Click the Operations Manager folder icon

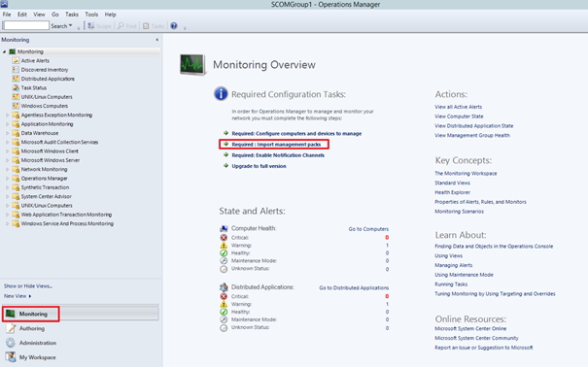click(16, 178)
